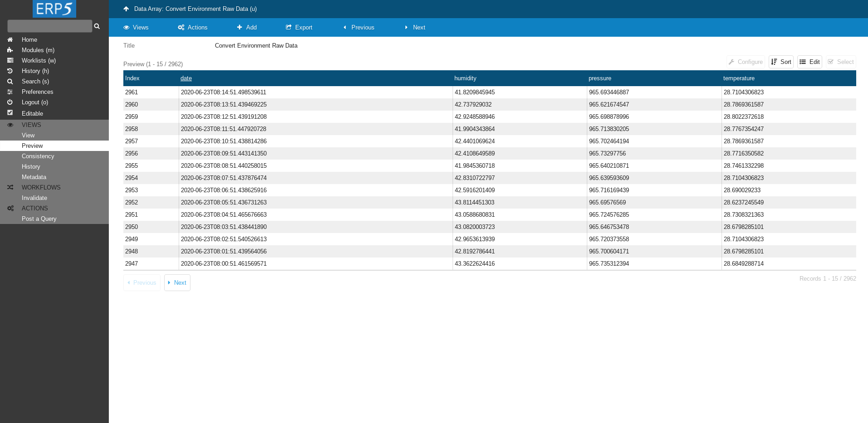The width and height of the screenshot is (868, 423).
Task: Click the Records 1 - 15 / 2962 text
Action: coord(828,279)
